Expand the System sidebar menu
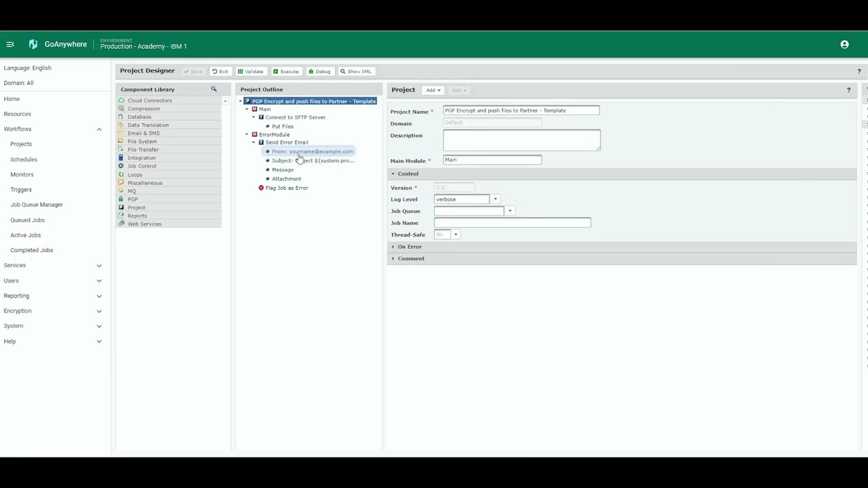868x488 pixels. pos(99,326)
